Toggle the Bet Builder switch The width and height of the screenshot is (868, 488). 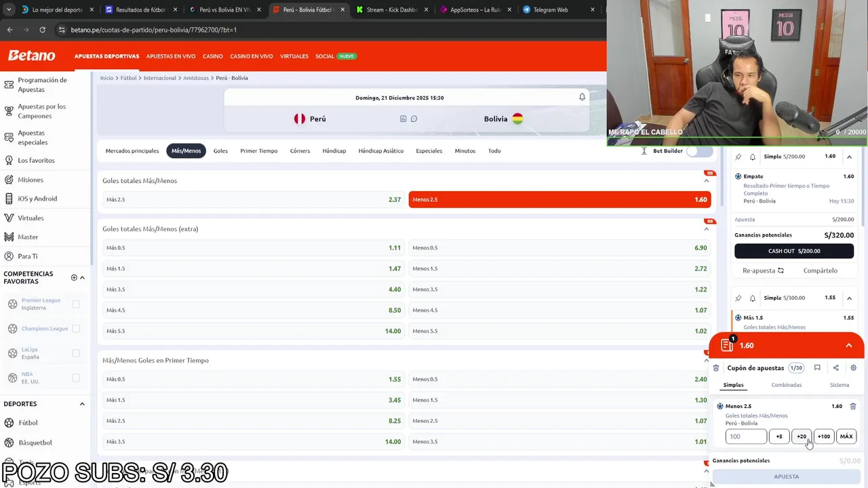pyautogui.click(x=699, y=151)
